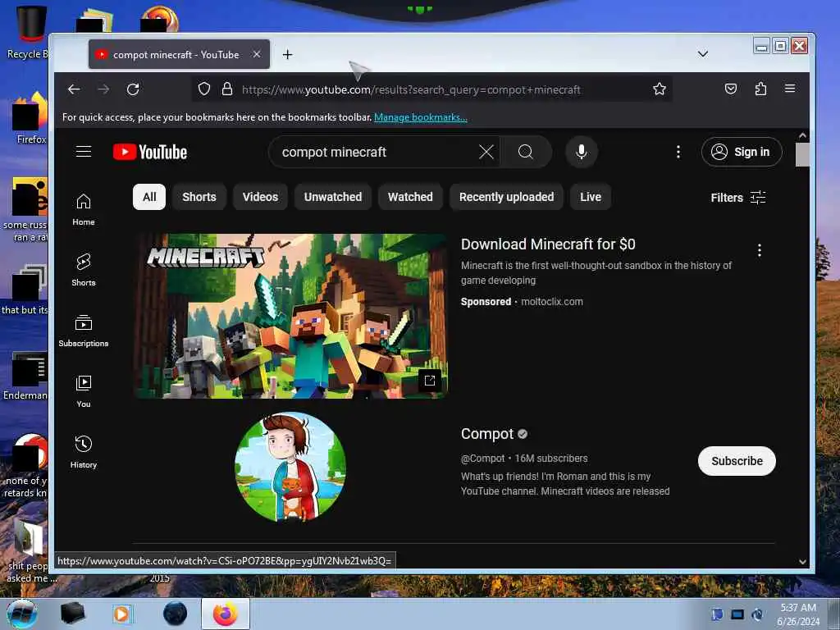840x630 pixels.
Task: Open the Firefox extensions puzzle icon
Action: pos(760,89)
